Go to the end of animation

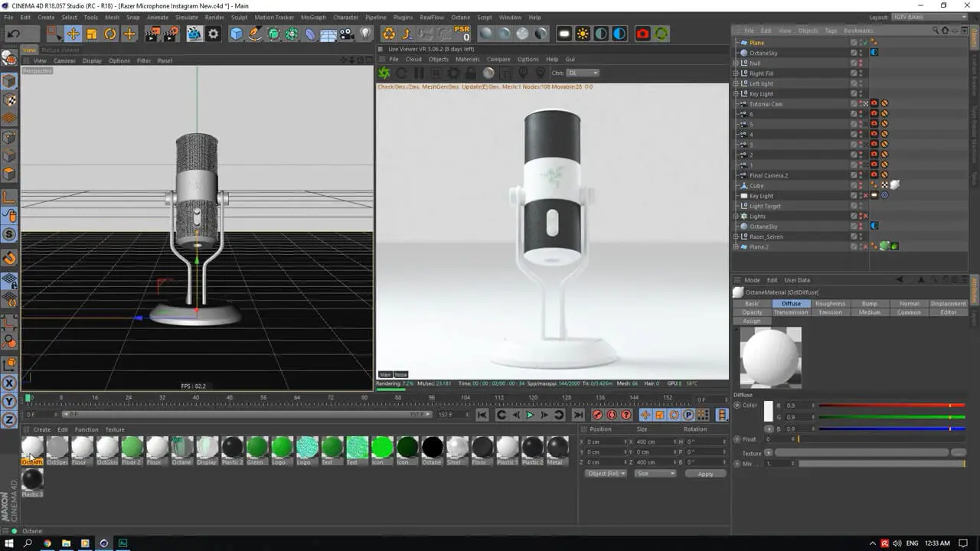(578, 415)
